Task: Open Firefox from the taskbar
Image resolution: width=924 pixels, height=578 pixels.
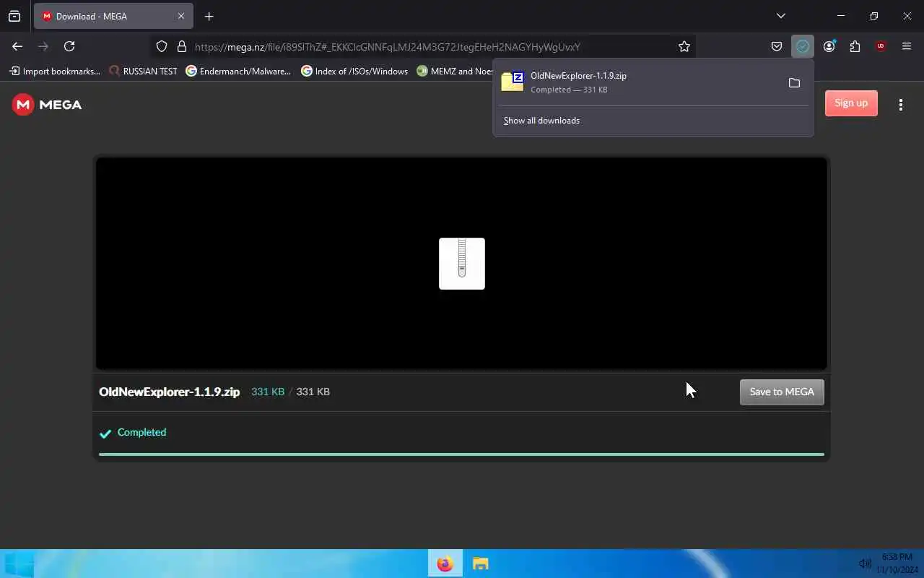Action: (x=445, y=564)
